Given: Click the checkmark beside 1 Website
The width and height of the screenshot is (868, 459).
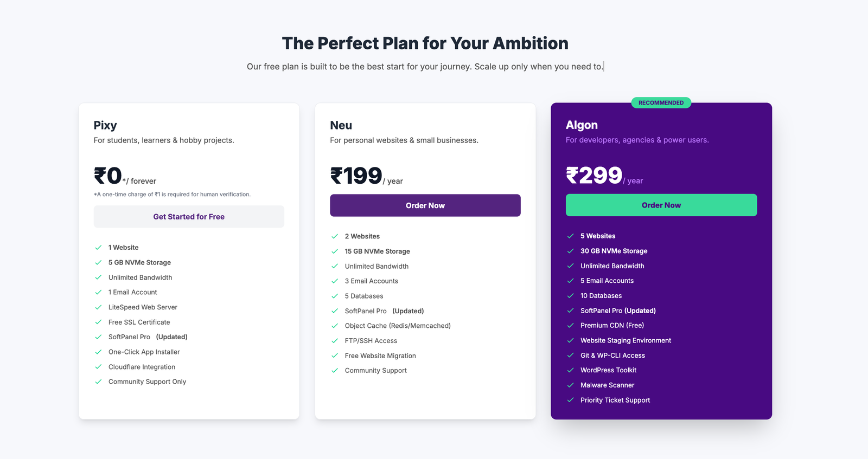Looking at the screenshot, I should click(x=98, y=248).
